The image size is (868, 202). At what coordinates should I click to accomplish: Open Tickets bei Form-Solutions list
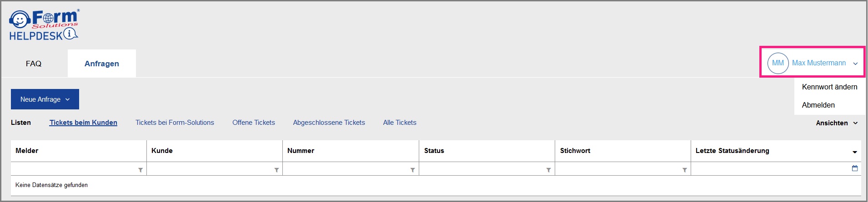tap(175, 123)
